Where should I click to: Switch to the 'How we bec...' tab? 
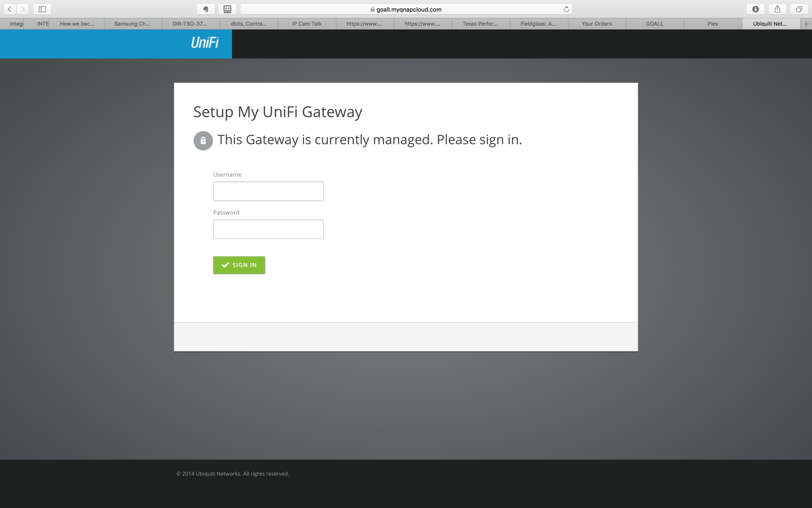tap(77, 24)
